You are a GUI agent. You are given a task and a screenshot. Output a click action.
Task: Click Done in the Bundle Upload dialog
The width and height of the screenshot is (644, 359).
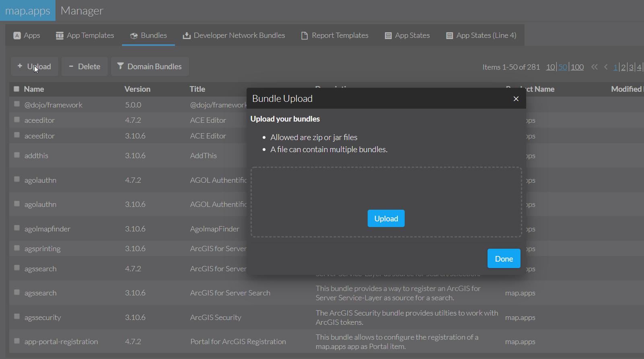click(504, 259)
